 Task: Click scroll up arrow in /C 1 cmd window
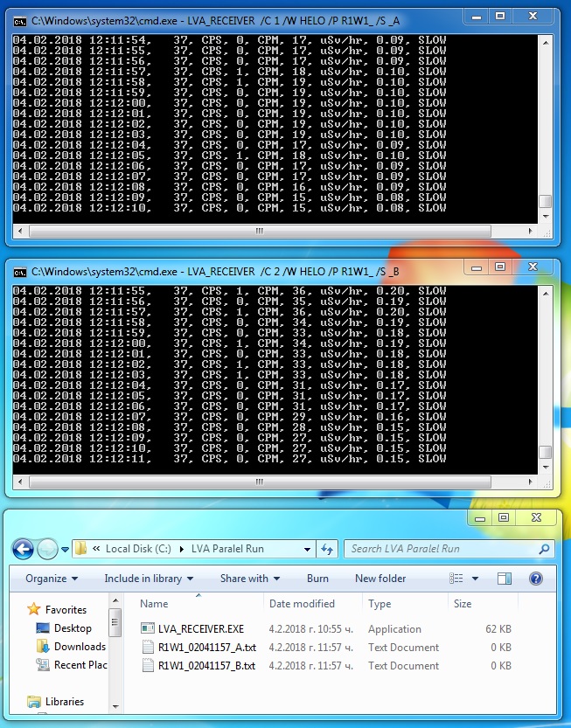[546, 43]
